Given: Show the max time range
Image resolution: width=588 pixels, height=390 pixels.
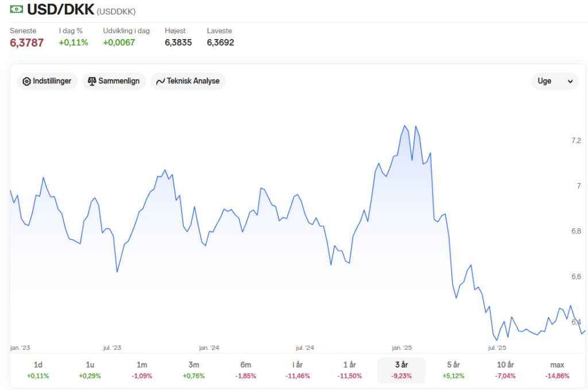Looking at the screenshot, I should point(557,370).
